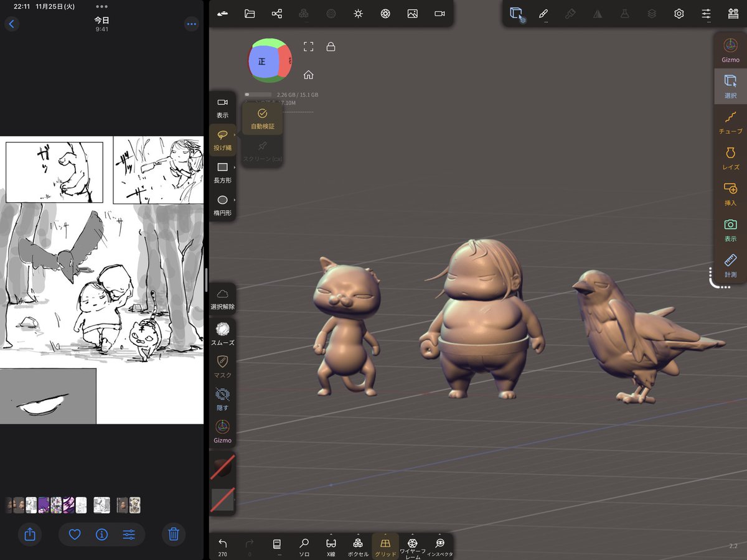Pick the lower gray swatch with red slash
Image resolution: width=747 pixels, height=560 pixels.
coord(222,500)
